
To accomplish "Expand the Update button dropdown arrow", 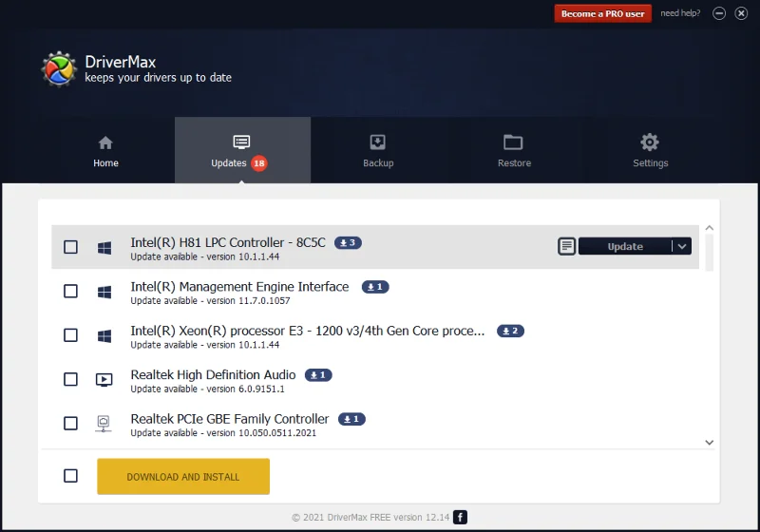I will 682,246.
